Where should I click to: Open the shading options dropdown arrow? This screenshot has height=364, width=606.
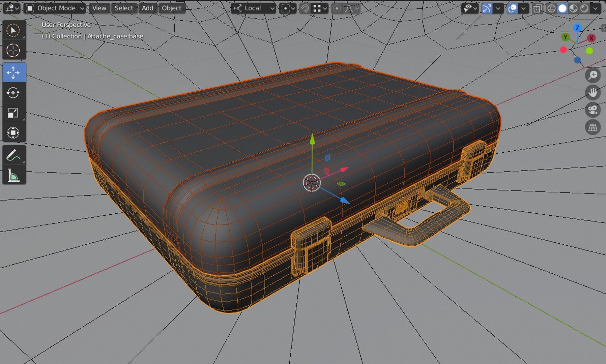596,8
